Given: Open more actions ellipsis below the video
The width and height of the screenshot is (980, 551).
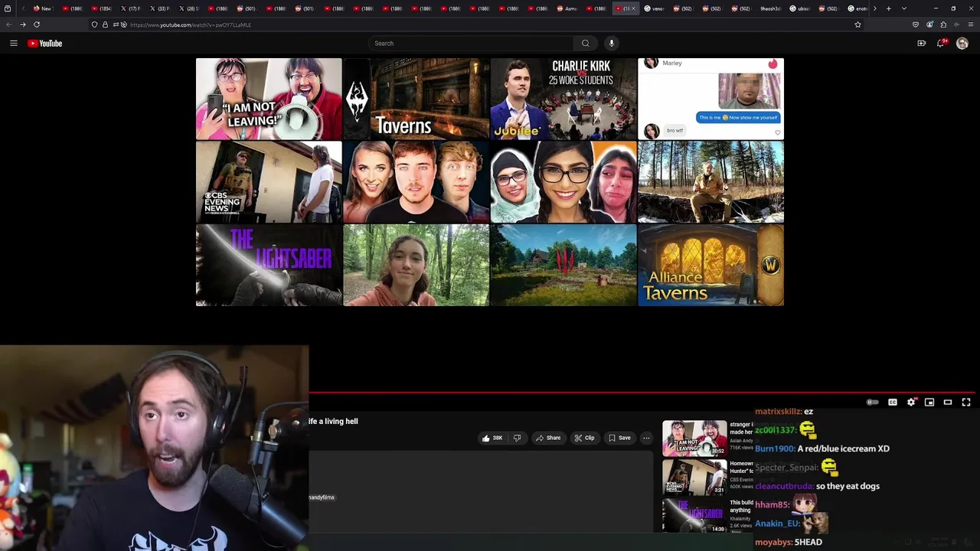Looking at the screenshot, I should point(646,438).
